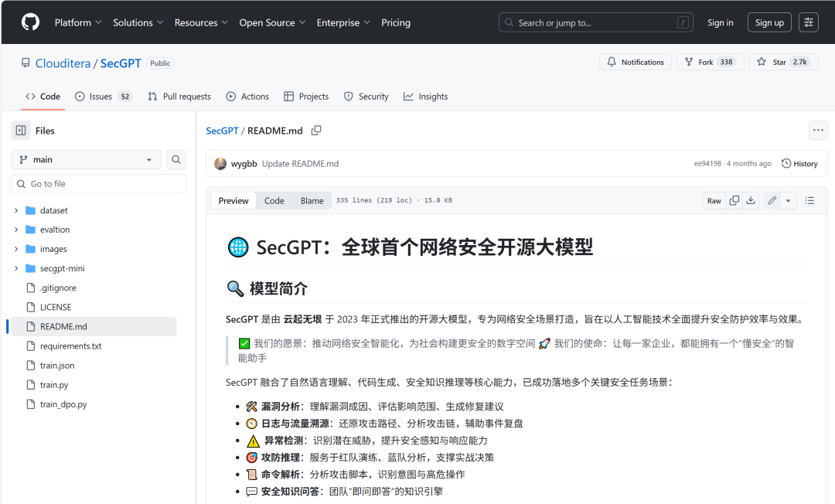Click the Sign in link

[720, 22]
